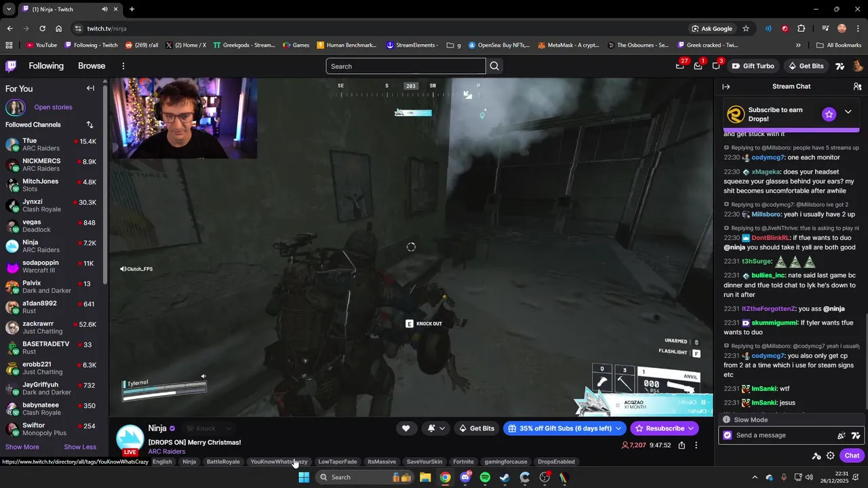868x488 pixels.
Task: Open the browser tab search dropdown
Action: pos(8,9)
